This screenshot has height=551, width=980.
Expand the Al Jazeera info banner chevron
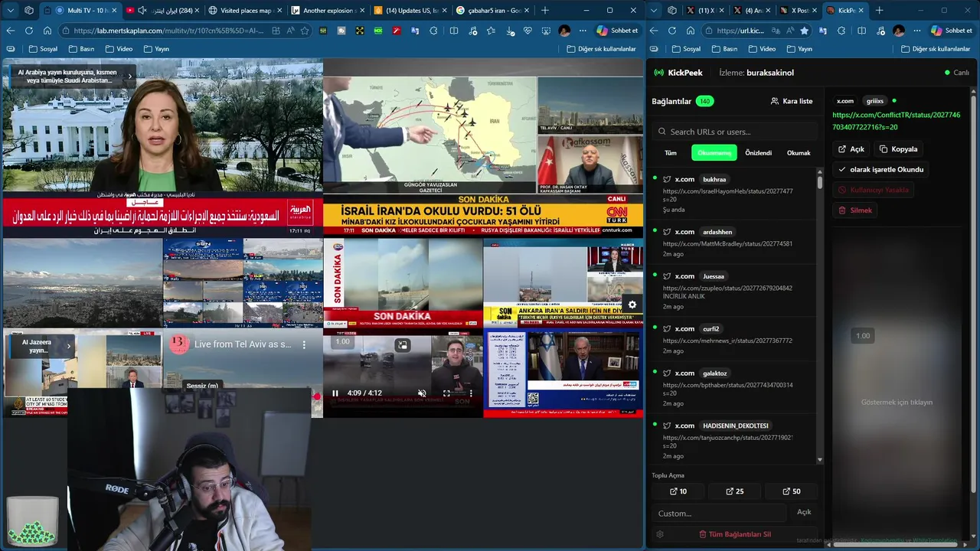68,346
